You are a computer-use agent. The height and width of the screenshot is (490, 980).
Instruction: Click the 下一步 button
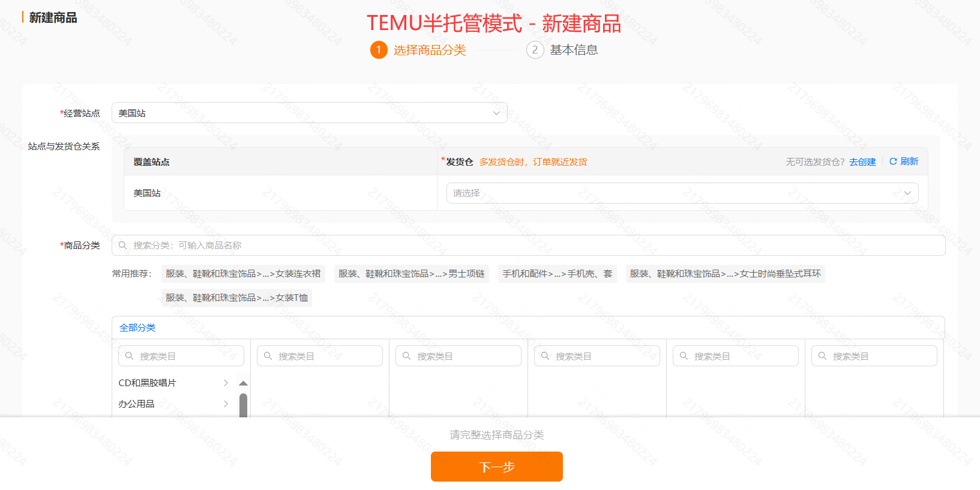(497, 467)
